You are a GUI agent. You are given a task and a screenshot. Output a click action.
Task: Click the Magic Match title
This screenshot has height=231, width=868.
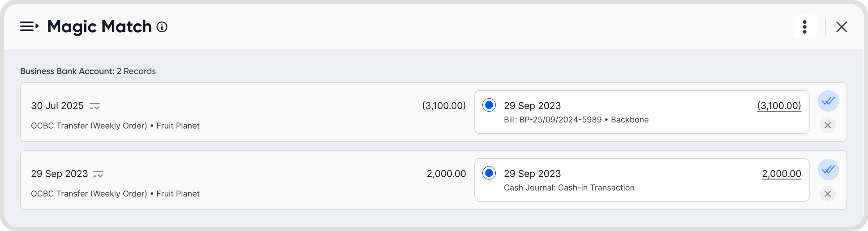click(x=99, y=27)
